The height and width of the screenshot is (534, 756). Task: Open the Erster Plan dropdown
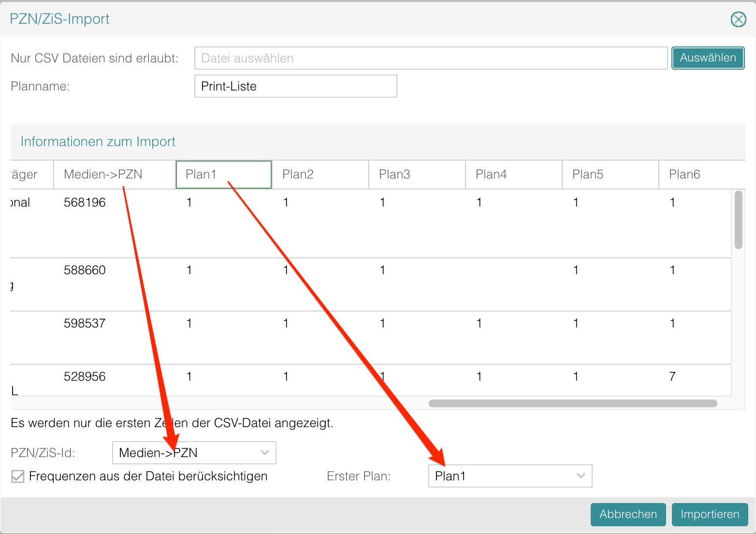tap(510, 476)
